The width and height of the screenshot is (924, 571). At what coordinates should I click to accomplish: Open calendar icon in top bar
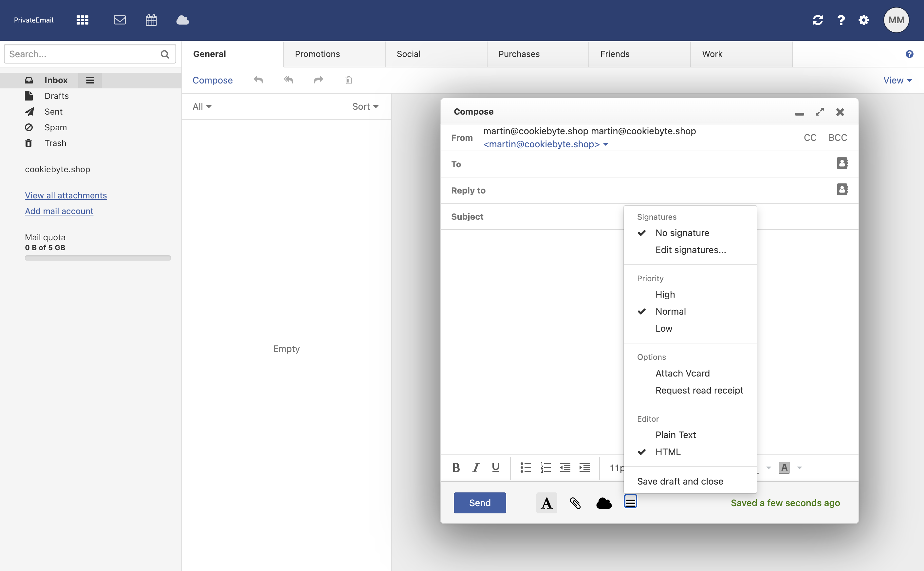151,20
